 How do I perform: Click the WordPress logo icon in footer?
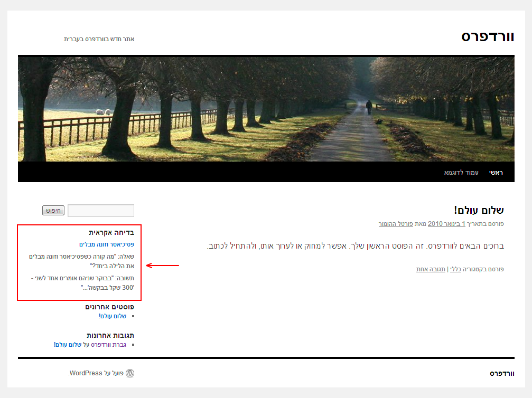click(130, 373)
